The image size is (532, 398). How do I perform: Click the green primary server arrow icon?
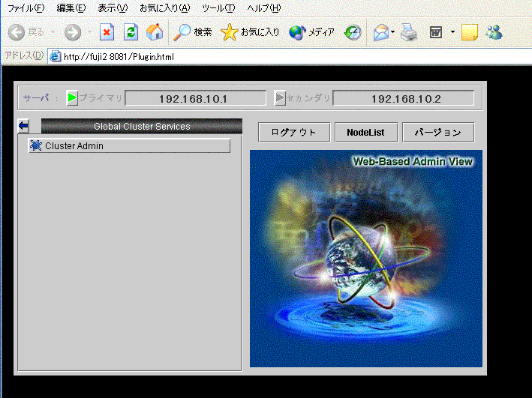pos(72,98)
